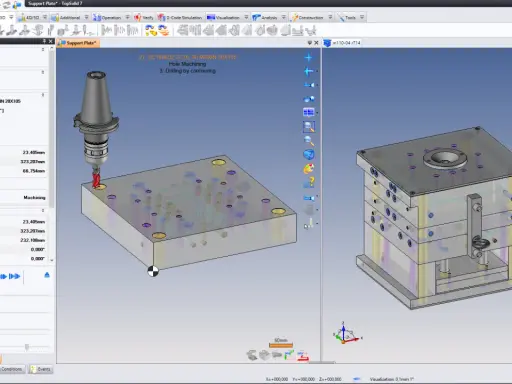Expand the 4D/5D menu options arrow

(45, 17)
